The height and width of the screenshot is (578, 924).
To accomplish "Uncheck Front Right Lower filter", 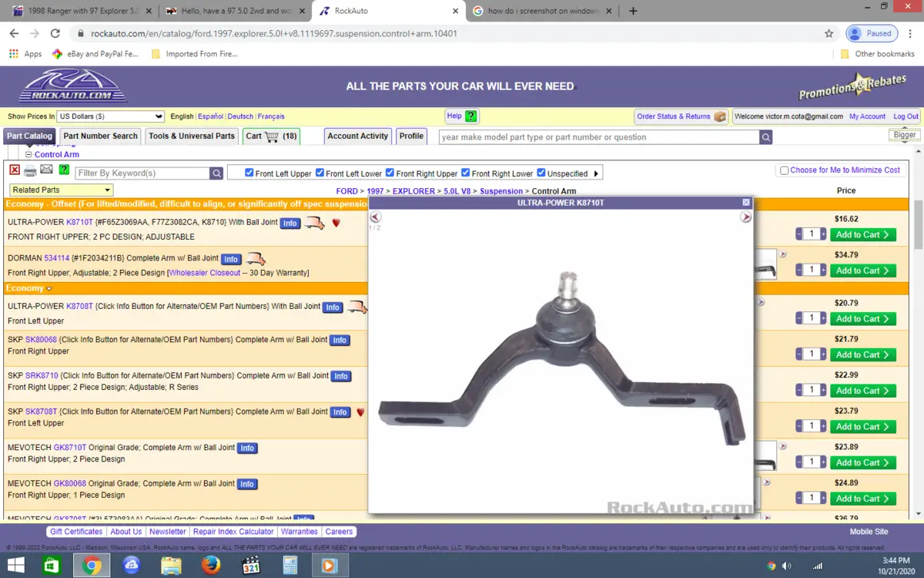I will point(465,173).
